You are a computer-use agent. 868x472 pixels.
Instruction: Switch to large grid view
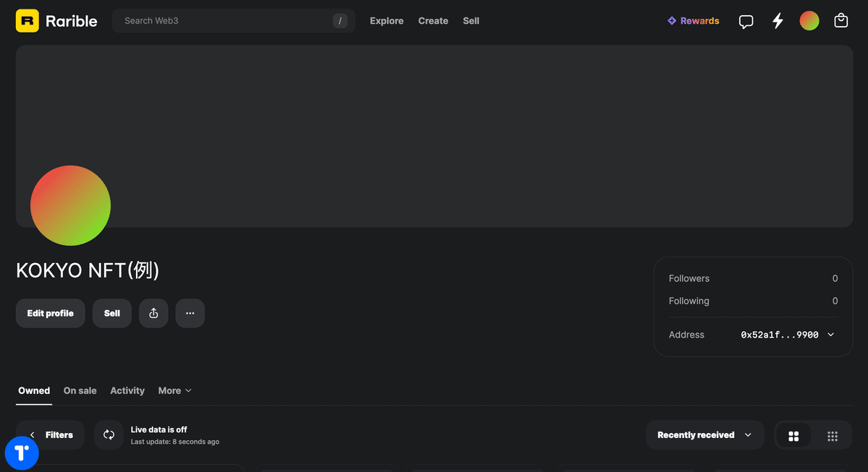click(x=793, y=436)
